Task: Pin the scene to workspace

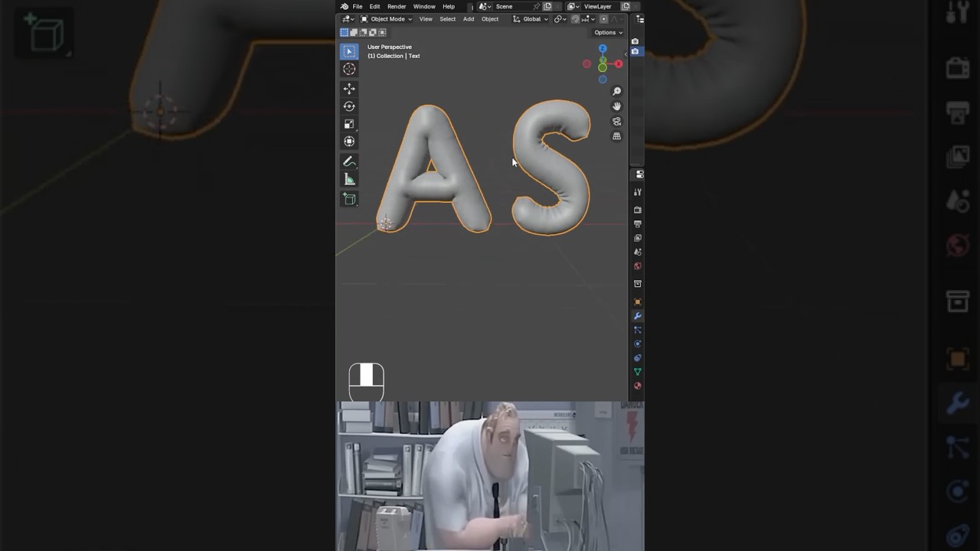Action: pos(537,6)
